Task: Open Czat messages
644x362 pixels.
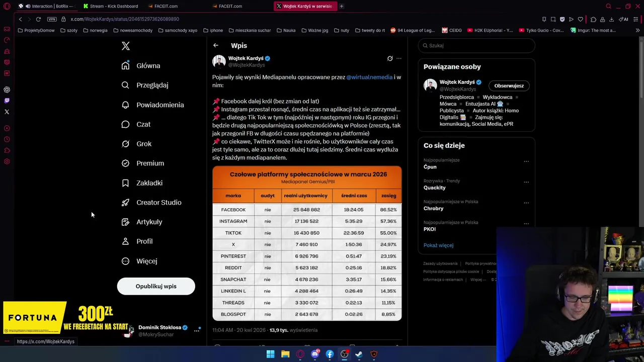Action: (136, 124)
